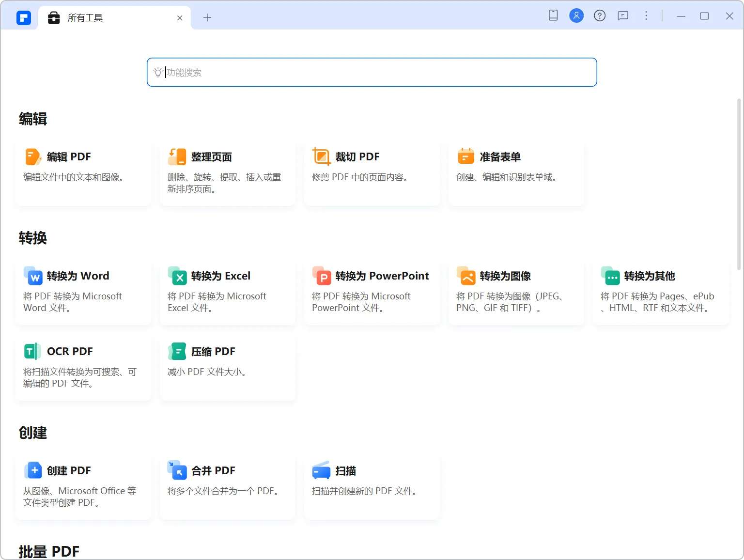Click the 转换为 Excel title text
Image resolution: width=744 pixels, height=560 pixels.
point(221,276)
